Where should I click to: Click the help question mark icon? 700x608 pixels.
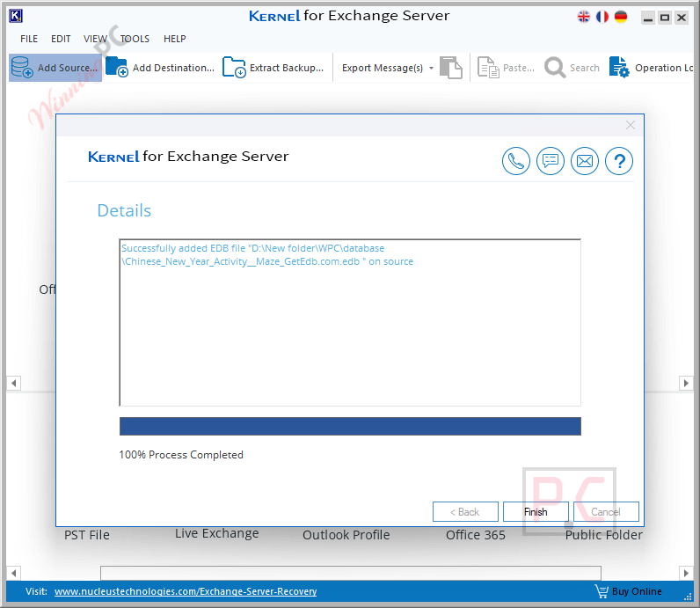pyautogui.click(x=619, y=161)
